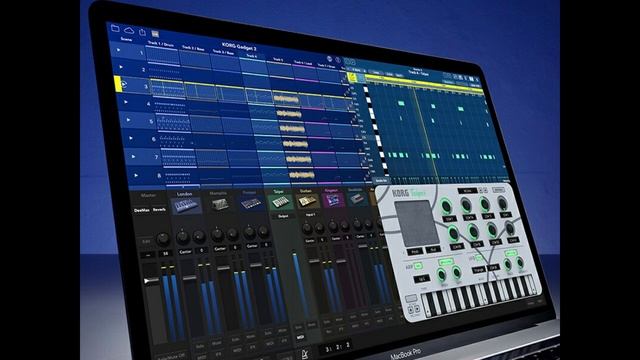
Task: Click the yellow clip icon in piano roll
Action: 351,76
